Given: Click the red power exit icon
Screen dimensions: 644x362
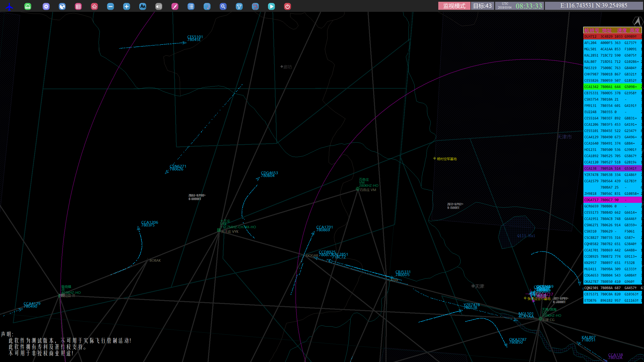Looking at the screenshot, I should click(x=287, y=6).
